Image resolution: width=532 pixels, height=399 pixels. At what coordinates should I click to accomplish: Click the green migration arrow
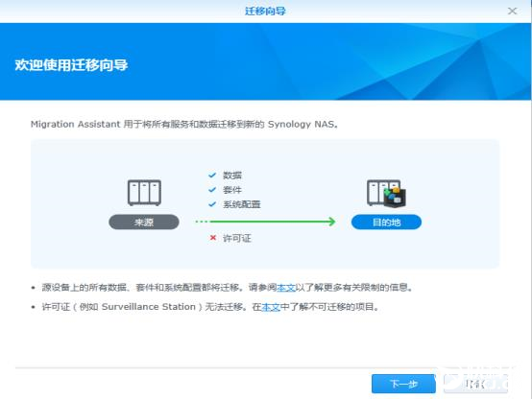tap(266, 222)
